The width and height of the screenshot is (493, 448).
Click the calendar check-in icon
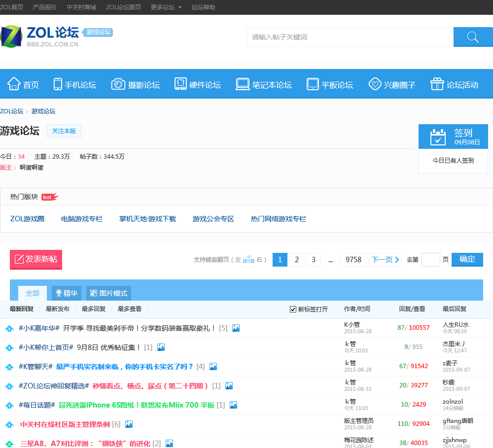coord(438,138)
